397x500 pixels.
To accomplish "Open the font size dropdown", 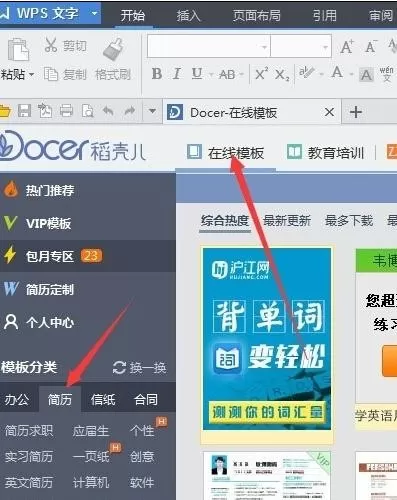I will tap(325, 47).
